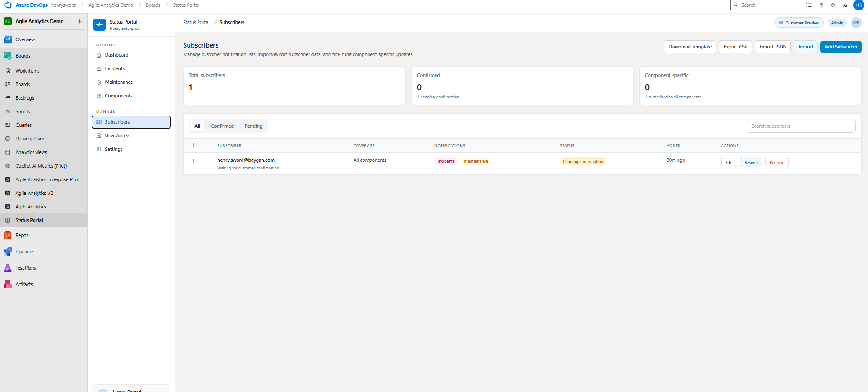Click the henrysword organization breadcrumb
Screen dimensions: 868x392
tap(63, 5)
